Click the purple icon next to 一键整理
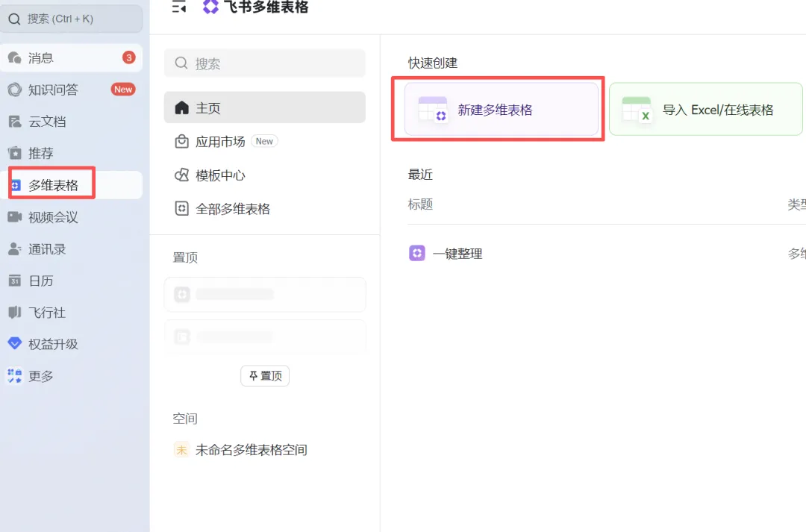806x532 pixels. (417, 253)
